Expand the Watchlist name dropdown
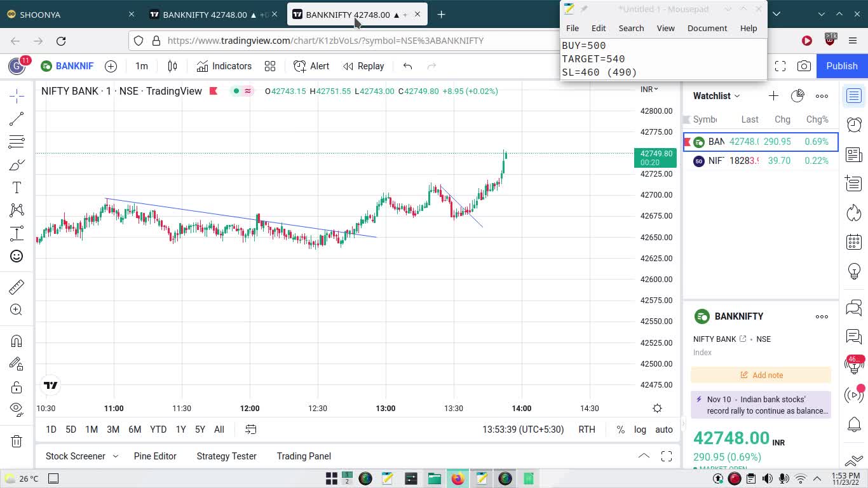 pos(716,96)
